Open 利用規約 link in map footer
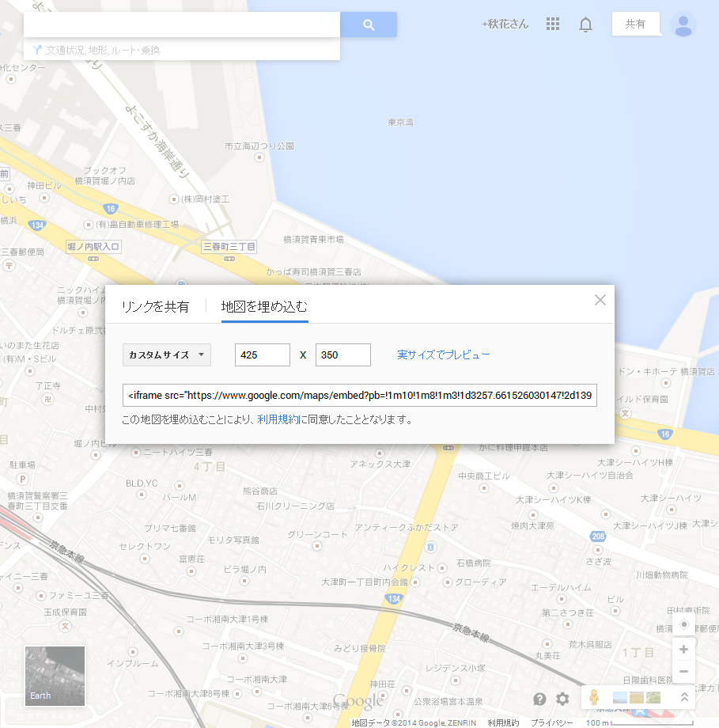The width and height of the screenshot is (719, 728). tap(503, 723)
